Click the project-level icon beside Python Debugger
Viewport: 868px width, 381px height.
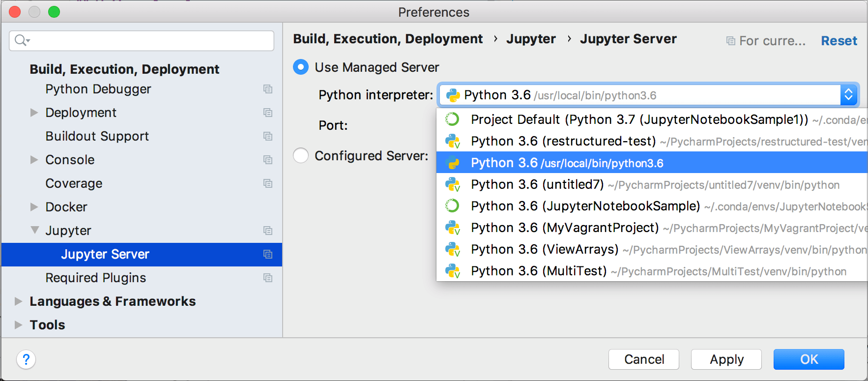[268, 89]
